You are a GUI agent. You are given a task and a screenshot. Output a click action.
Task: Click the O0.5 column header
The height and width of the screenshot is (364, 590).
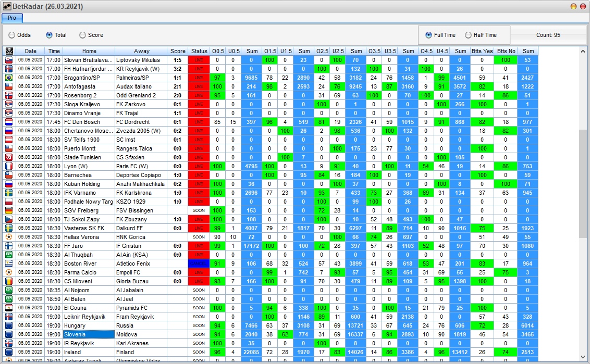(218, 51)
